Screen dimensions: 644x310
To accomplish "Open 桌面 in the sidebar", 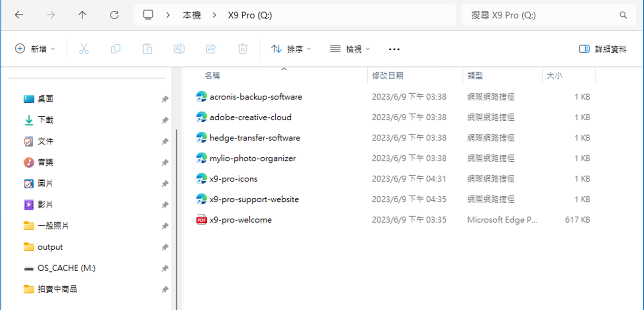I will (x=45, y=99).
